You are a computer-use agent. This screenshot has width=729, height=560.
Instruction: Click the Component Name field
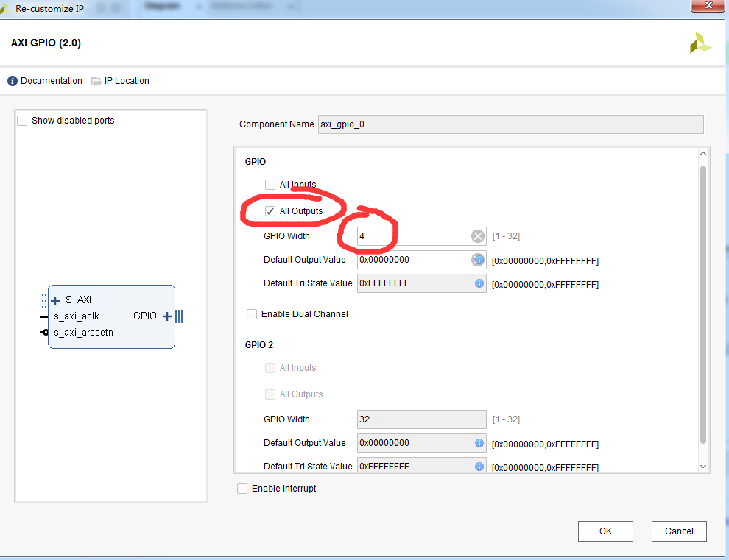(x=510, y=124)
